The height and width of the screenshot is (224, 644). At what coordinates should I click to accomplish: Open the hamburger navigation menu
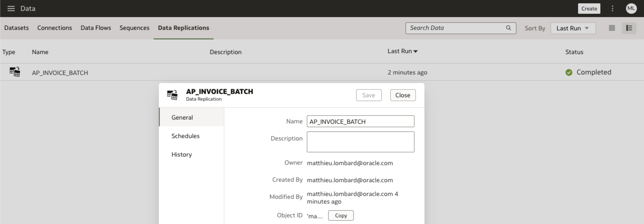(11, 9)
